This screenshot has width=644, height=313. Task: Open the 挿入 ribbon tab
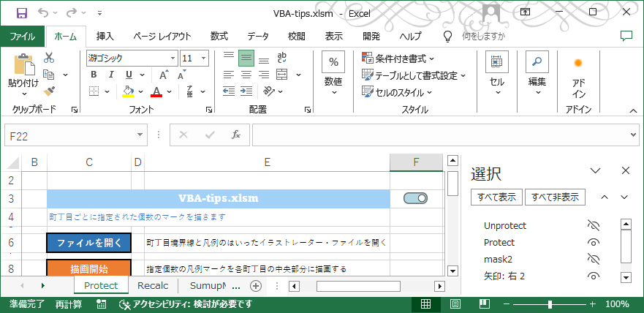tap(105, 36)
